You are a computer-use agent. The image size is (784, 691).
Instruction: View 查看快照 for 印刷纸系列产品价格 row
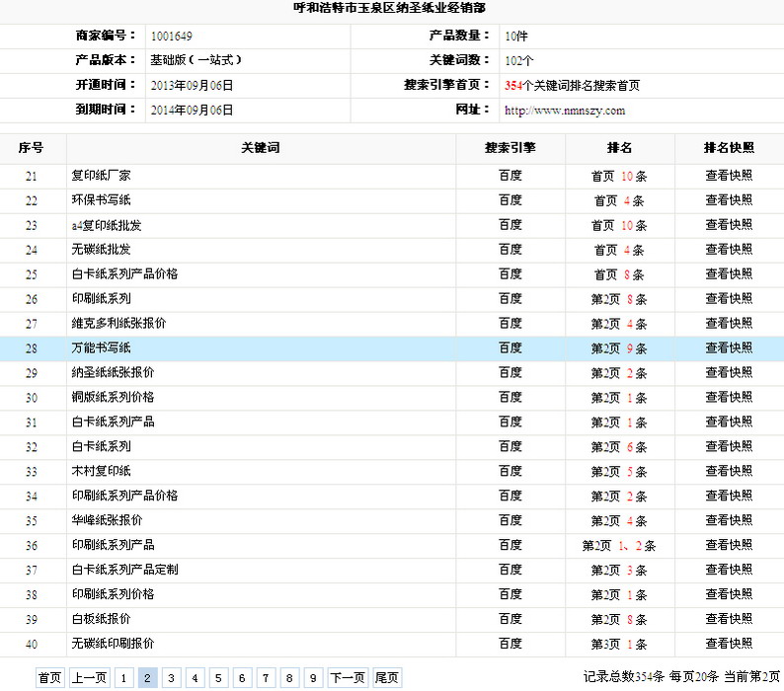(729, 496)
